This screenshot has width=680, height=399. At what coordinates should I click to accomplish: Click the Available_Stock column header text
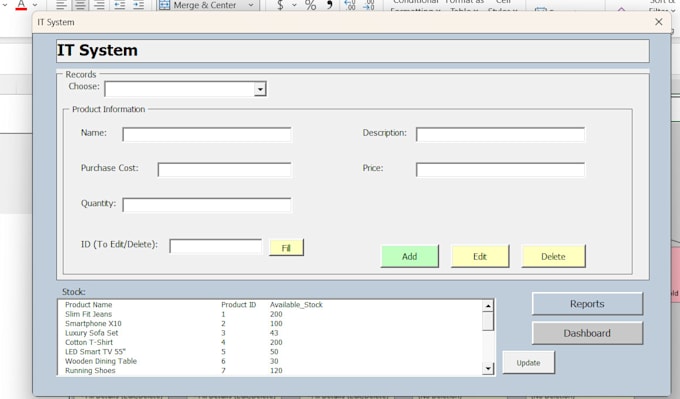[296, 305]
